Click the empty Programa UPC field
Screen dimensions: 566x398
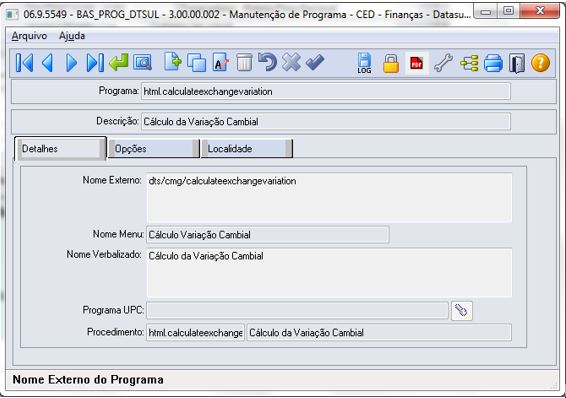point(297,310)
